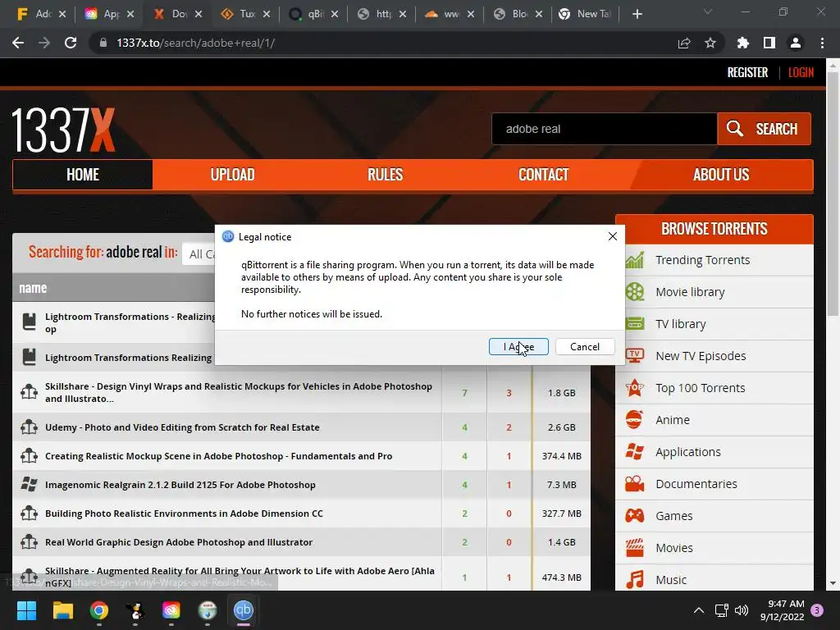Image resolution: width=840 pixels, height=630 pixels.
Task: Click the REGISTER link
Action: 747,72
